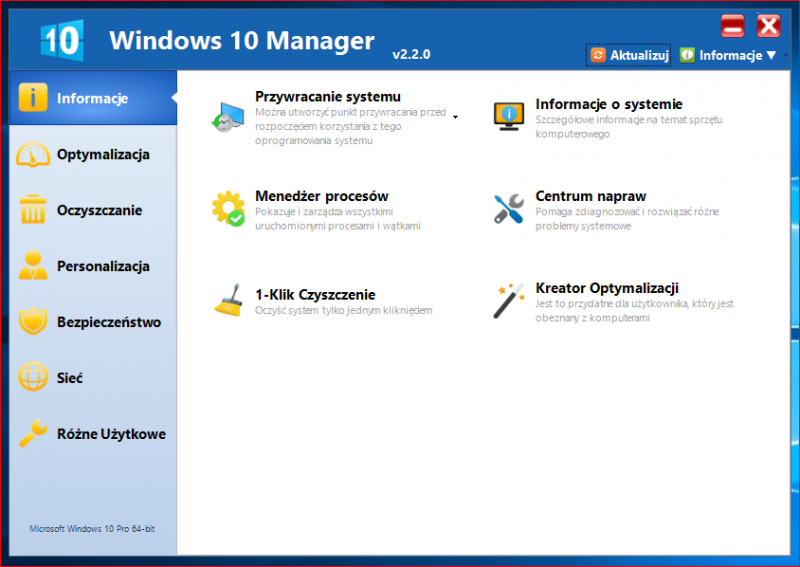
Task: Click description starting 'Można utworzyć punkt'
Action: (x=351, y=126)
